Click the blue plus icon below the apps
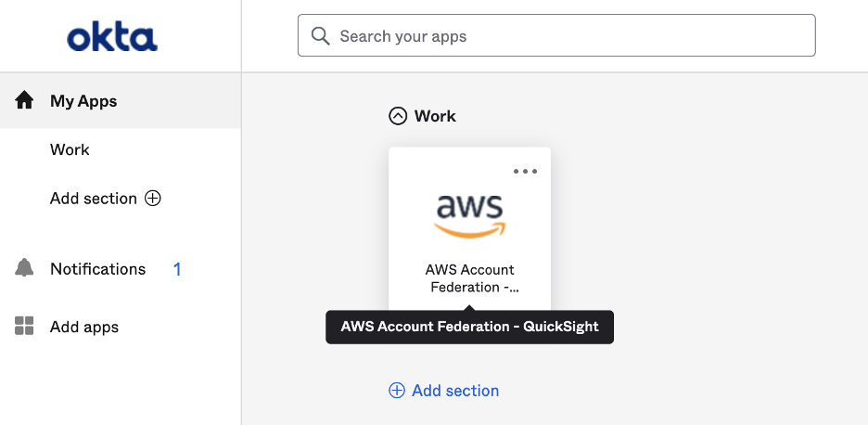 pyautogui.click(x=397, y=391)
